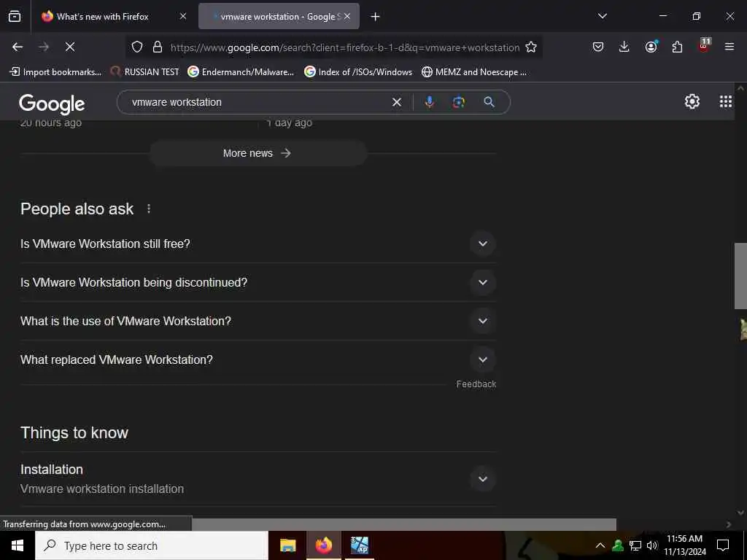
Task: Go back to previous page
Action: coord(18,47)
